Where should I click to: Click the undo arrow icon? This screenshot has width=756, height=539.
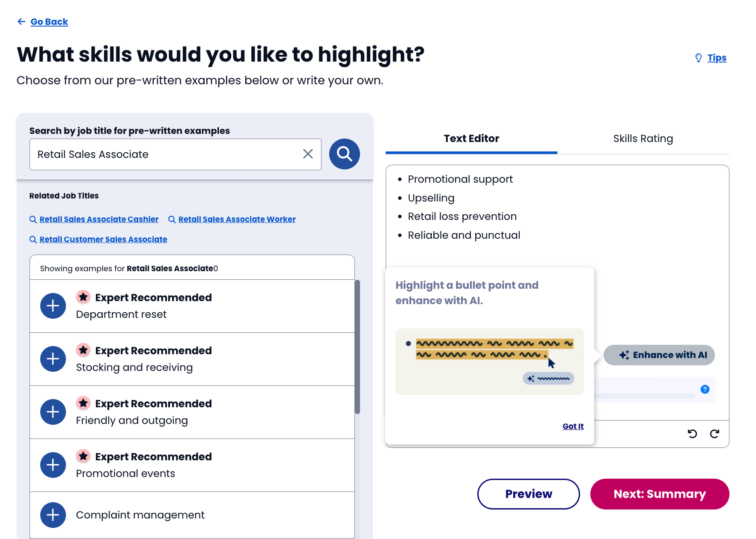[692, 434]
